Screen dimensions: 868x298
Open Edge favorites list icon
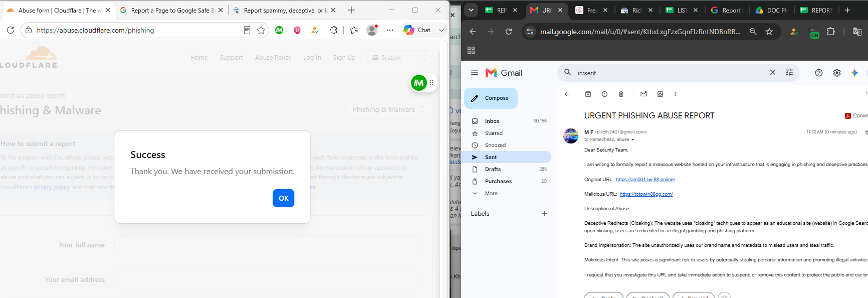pos(354,30)
